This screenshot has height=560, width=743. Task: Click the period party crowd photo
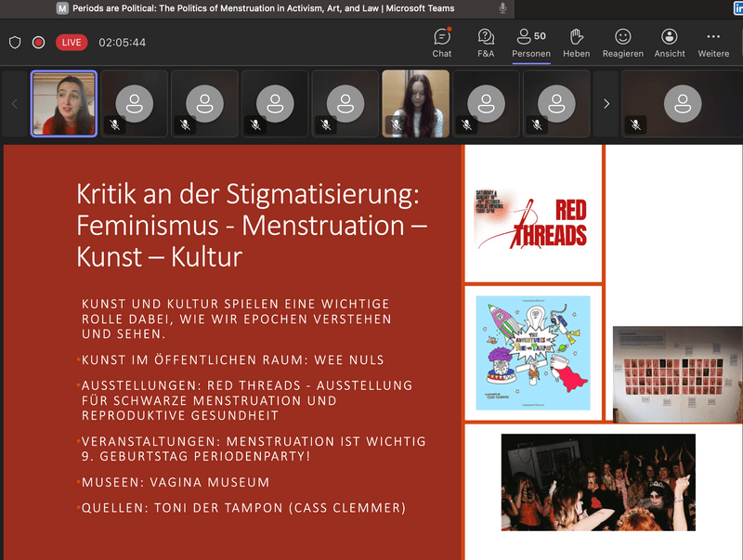(598, 482)
